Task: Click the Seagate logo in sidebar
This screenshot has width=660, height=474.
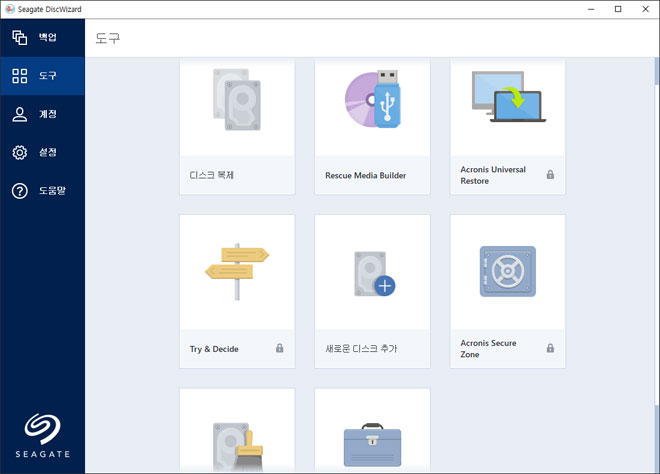Action: tap(43, 436)
